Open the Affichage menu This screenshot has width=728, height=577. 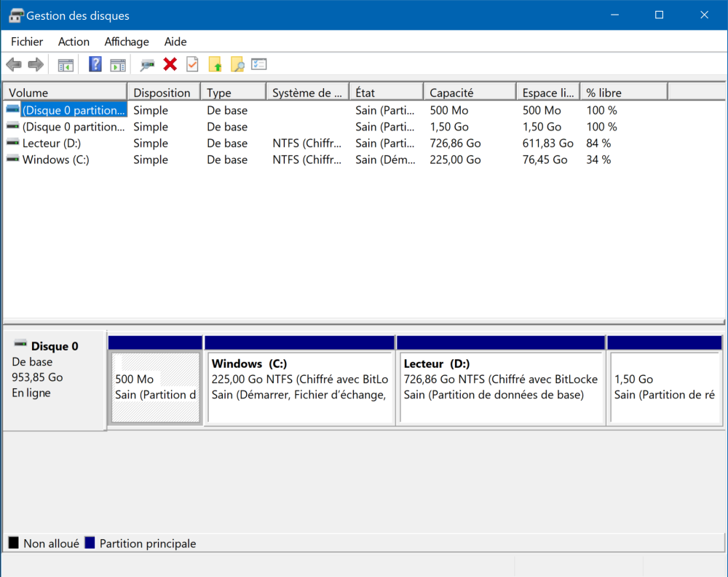(127, 42)
